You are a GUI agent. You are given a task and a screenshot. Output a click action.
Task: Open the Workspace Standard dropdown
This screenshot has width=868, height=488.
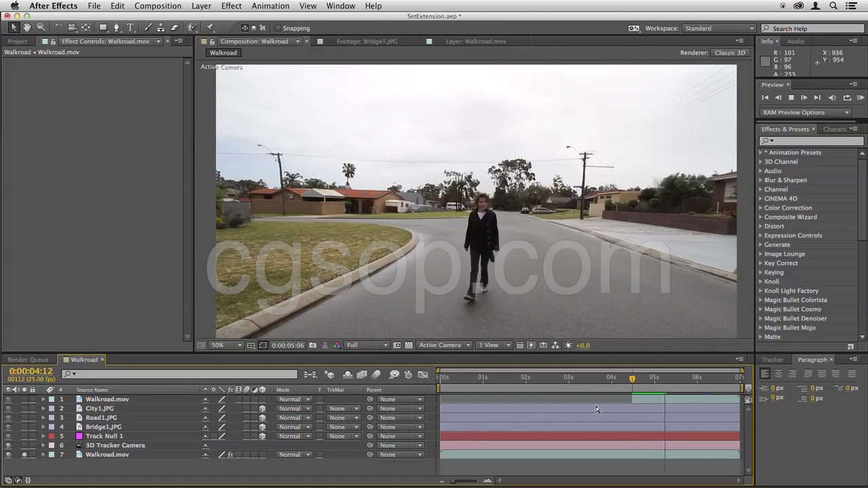pos(719,28)
